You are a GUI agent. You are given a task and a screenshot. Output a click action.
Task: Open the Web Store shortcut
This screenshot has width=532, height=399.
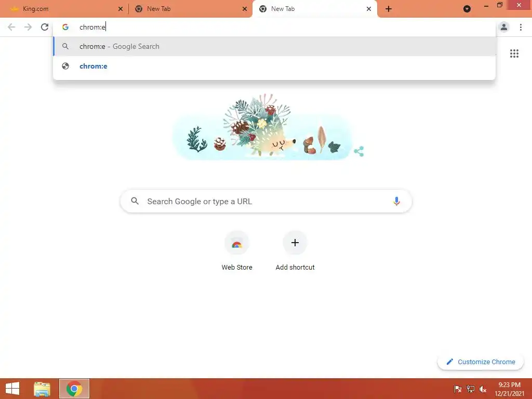pos(237,251)
